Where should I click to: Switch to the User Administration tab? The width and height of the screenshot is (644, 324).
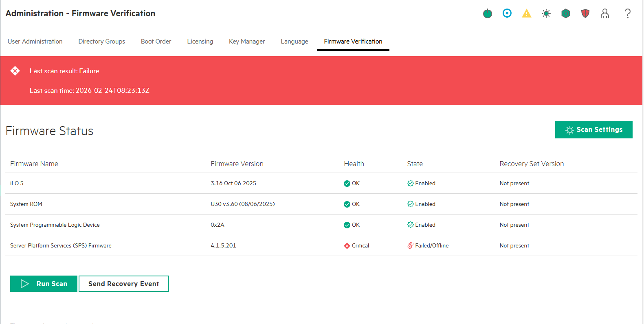(35, 42)
